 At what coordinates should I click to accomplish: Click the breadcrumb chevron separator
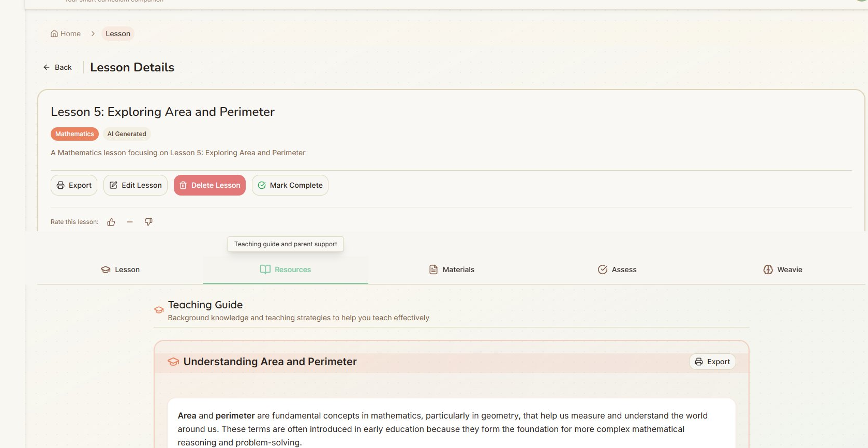click(x=93, y=34)
